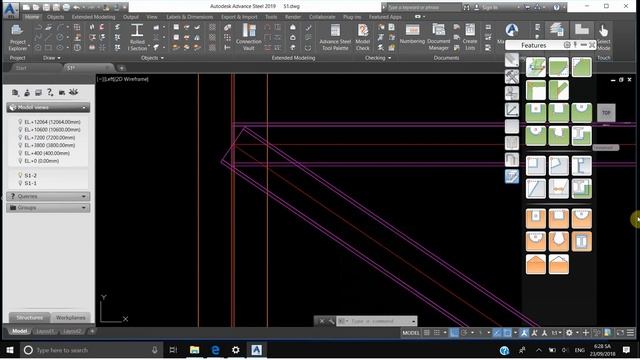Open the Advance Steel Tool Palette
The width and height of the screenshot is (640, 360).
(335, 38)
